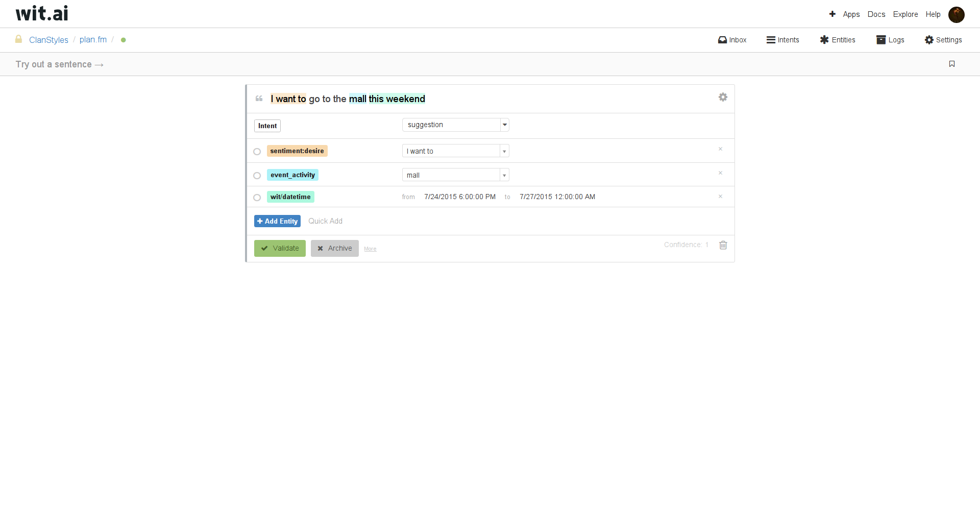The width and height of the screenshot is (980, 508).
Task: Click the to date 7/27/2015 12:00:00 AM
Action: (x=557, y=197)
